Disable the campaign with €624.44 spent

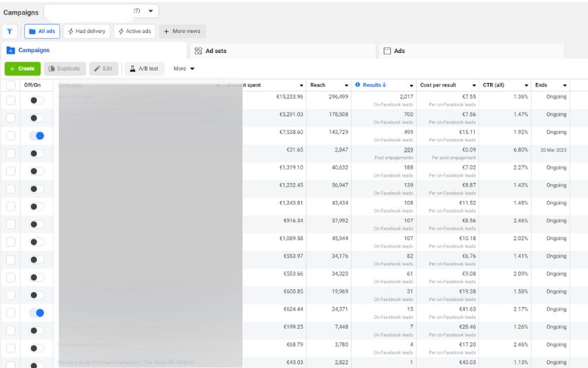(37, 313)
